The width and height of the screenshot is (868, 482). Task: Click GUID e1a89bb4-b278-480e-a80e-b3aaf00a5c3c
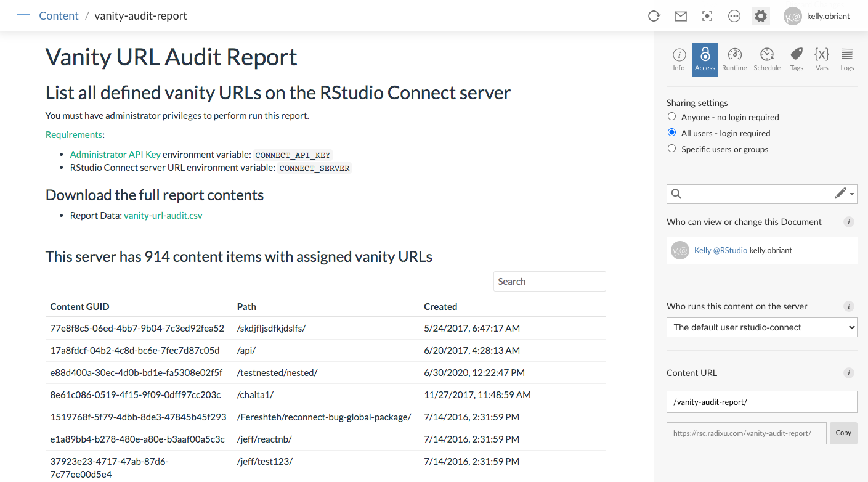click(x=137, y=439)
